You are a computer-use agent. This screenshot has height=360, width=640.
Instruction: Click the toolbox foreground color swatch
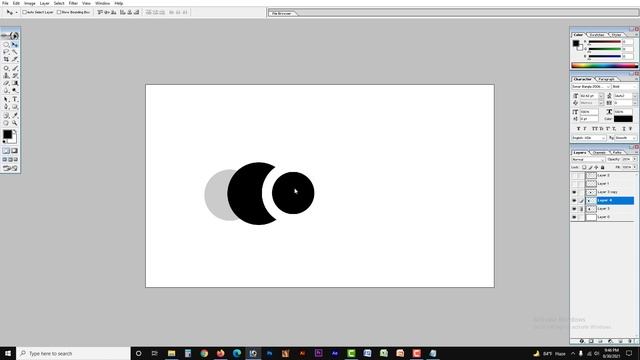coord(7,134)
